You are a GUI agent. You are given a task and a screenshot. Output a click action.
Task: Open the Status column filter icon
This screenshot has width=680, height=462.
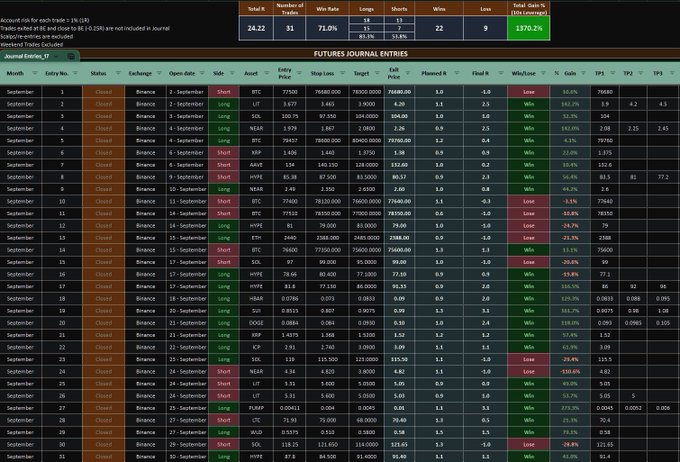click(118, 73)
